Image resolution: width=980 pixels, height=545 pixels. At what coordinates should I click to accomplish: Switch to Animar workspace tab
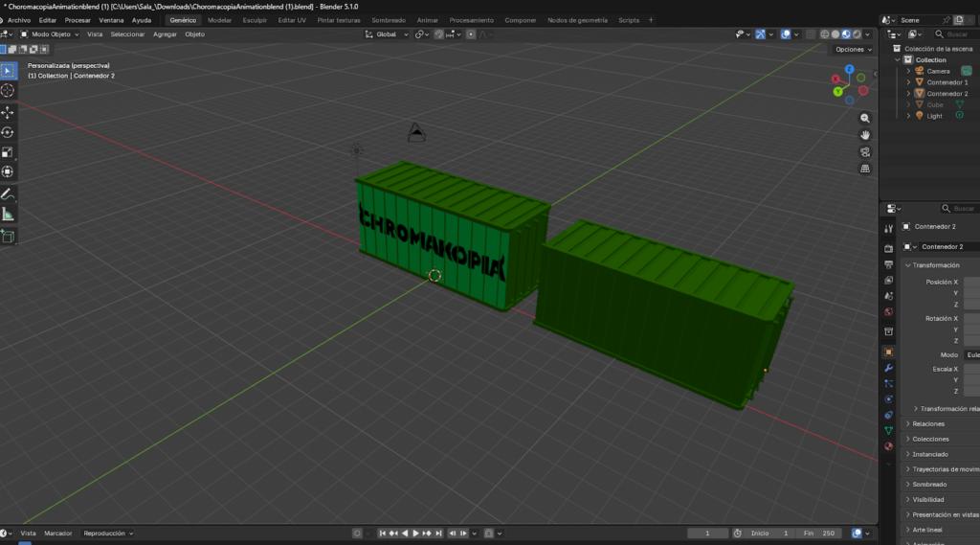click(x=428, y=20)
